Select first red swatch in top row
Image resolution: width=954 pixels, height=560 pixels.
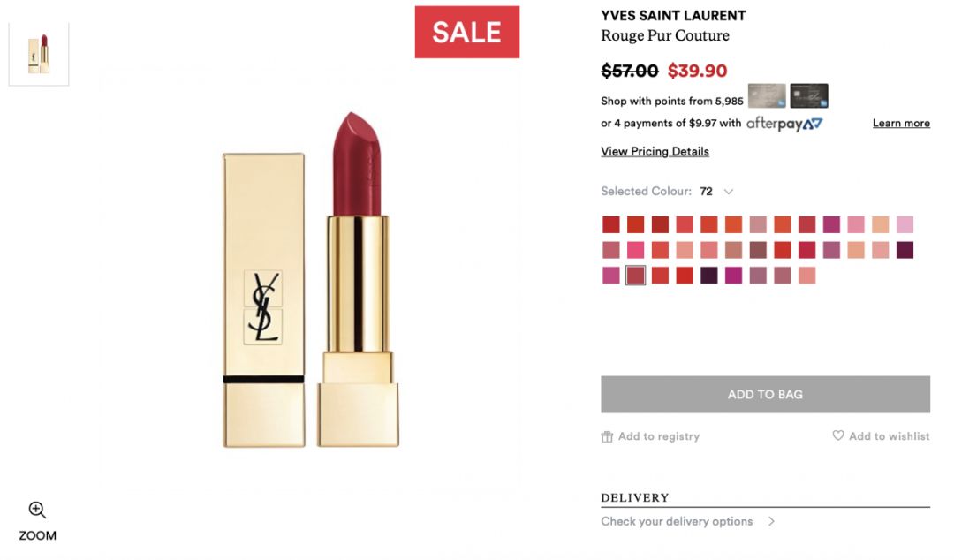[x=611, y=224]
